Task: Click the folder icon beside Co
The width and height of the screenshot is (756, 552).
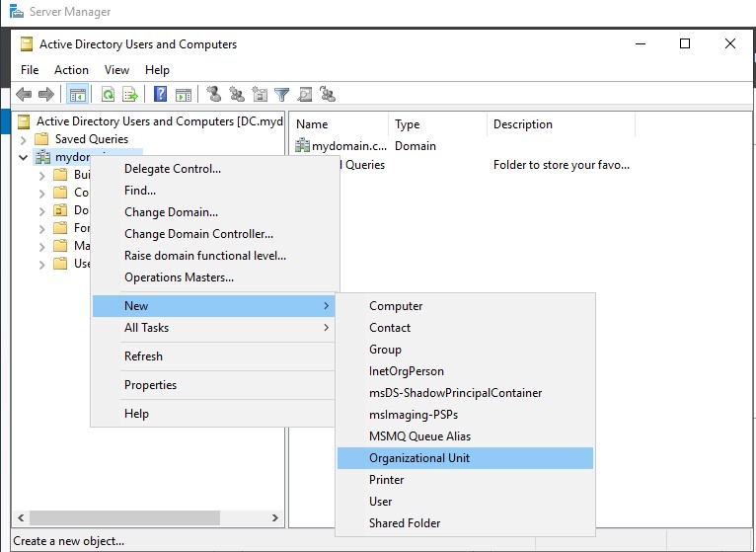Action: (x=60, y=192)
